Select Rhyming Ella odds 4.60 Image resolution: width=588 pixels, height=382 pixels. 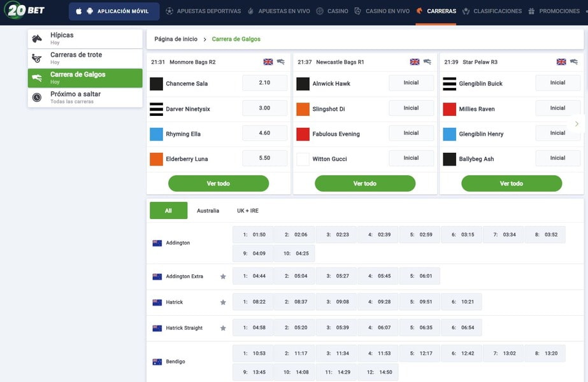point(265,133)
